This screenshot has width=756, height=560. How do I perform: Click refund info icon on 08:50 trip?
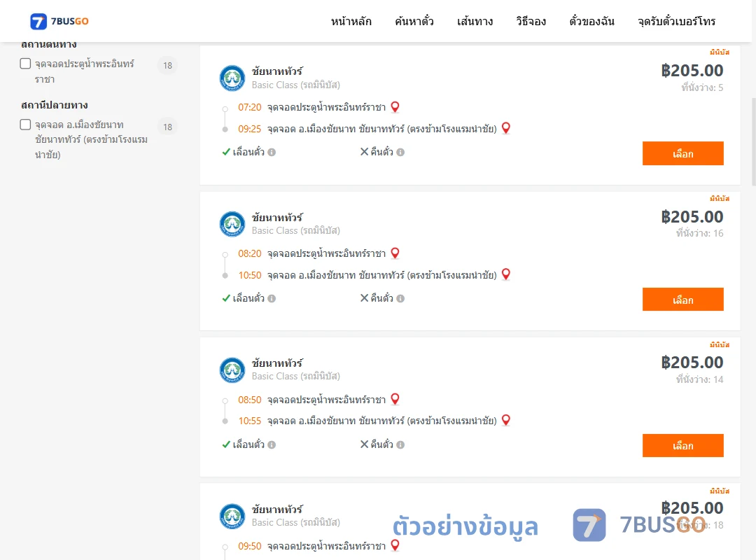point(400,444)
